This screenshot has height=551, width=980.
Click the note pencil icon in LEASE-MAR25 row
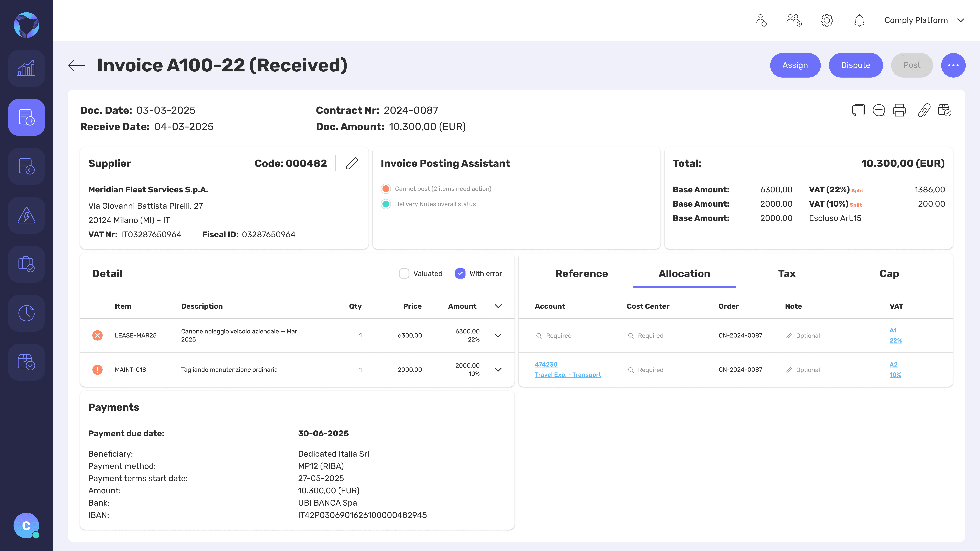[789, 336]
